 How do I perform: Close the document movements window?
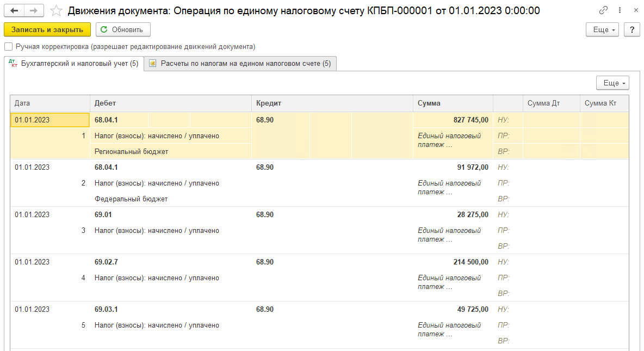[x=634, y=10]
